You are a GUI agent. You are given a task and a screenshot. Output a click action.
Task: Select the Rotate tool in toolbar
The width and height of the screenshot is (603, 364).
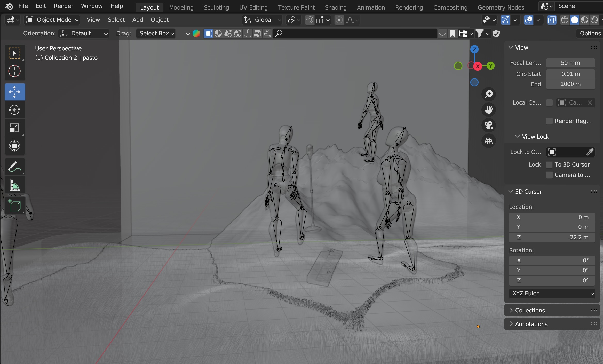pos(14,110)
